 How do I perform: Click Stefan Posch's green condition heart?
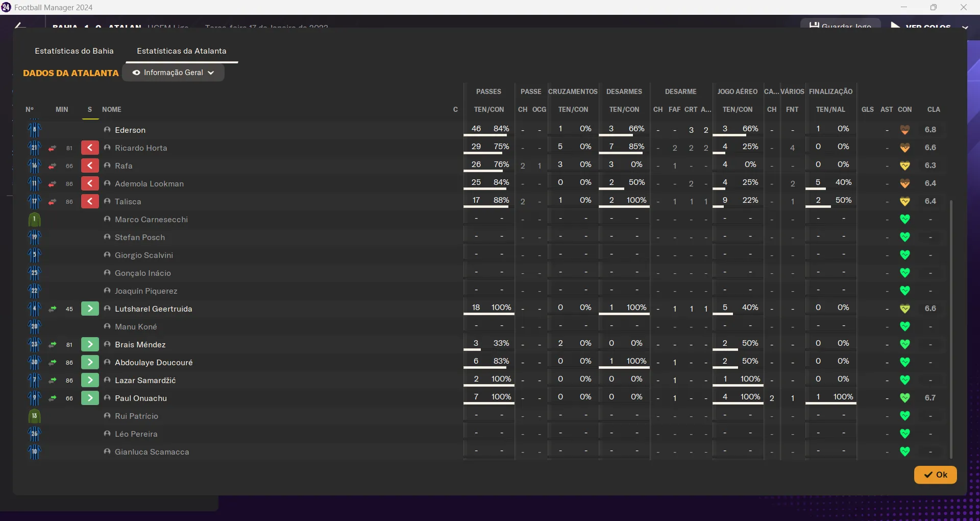coord(905,237)
